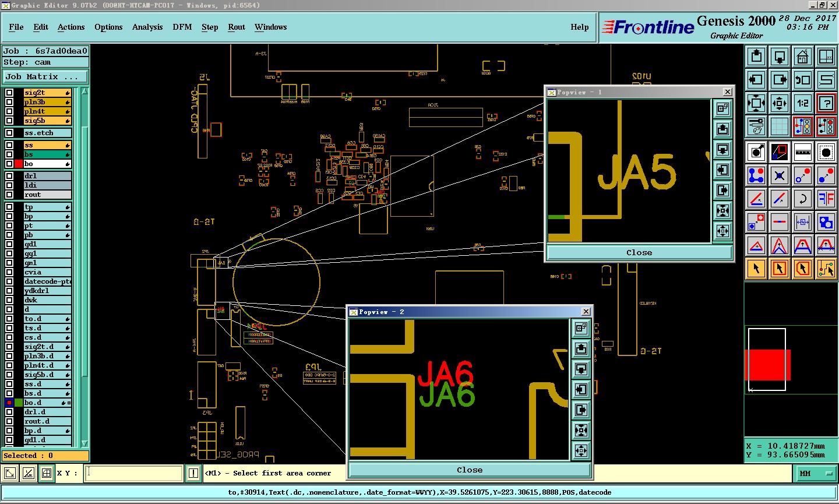Click the zoom in expand-arrows icon
Image resolution: width=839 pixels, height=504 pixels.
tap(756, 103)
